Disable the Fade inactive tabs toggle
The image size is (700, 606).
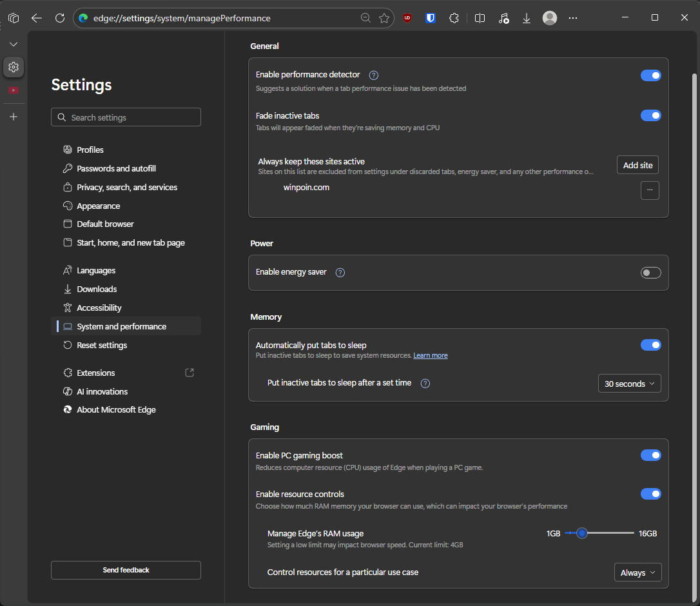(650, 115)
